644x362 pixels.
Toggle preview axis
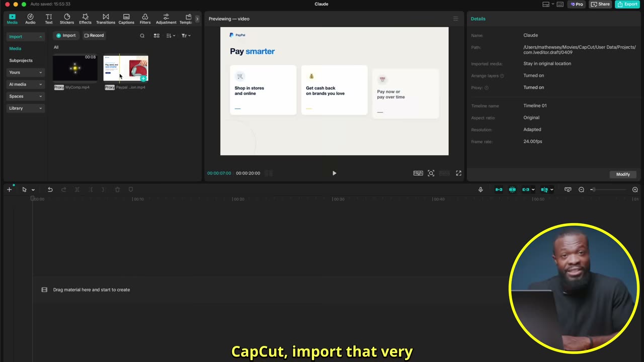click(x=544, y=190)
